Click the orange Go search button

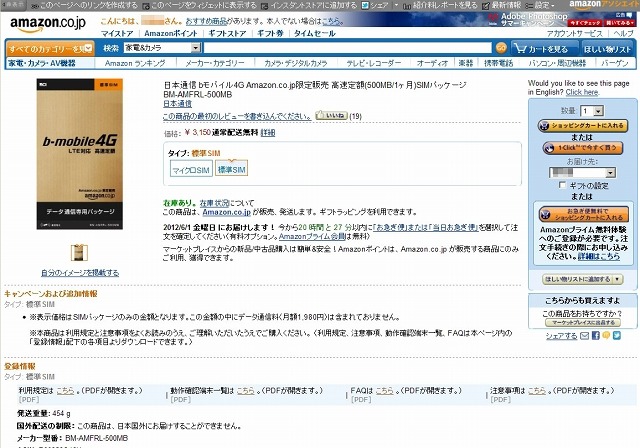(x=501, y=48)
